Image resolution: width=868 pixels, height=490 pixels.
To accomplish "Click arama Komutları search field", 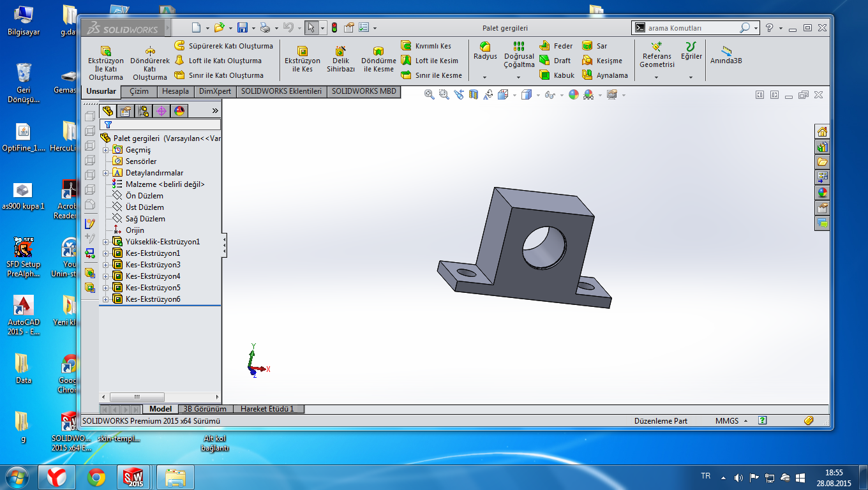I will [x=692, y=28].
